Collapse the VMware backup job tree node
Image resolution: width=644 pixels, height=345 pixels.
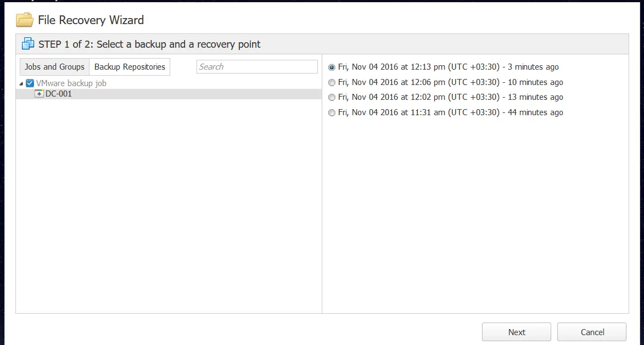21,84
